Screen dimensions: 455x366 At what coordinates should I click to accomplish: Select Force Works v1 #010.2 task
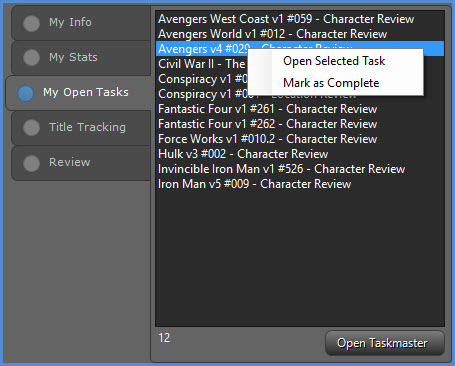coord(300,139)
